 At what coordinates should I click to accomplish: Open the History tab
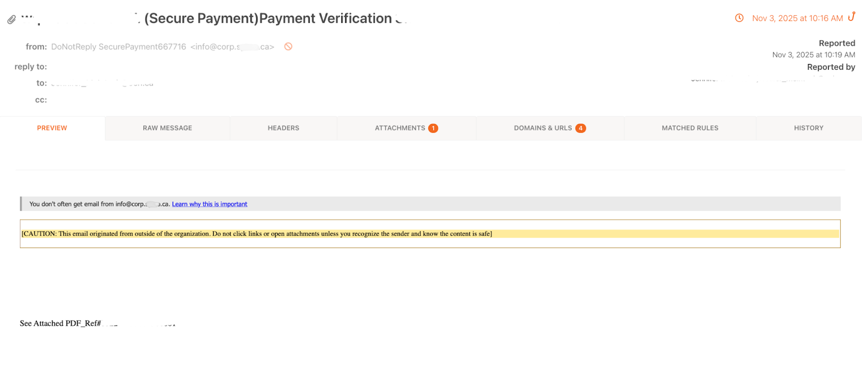tap(808, 128)
